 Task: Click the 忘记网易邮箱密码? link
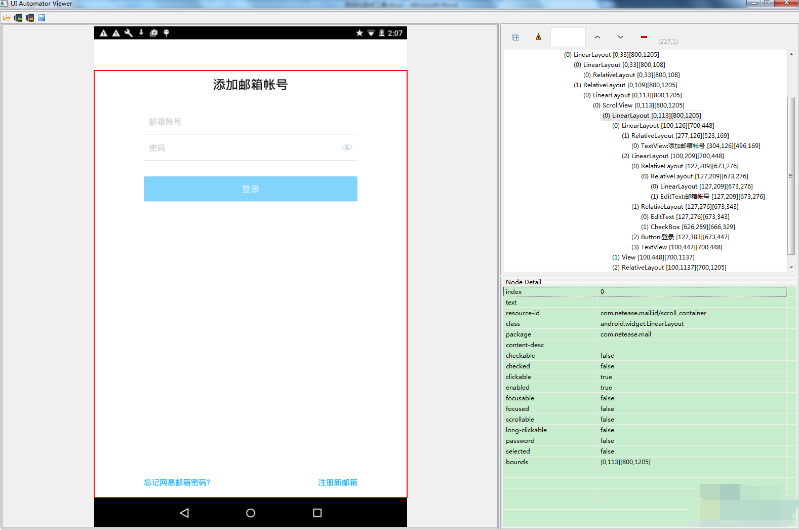177,482
